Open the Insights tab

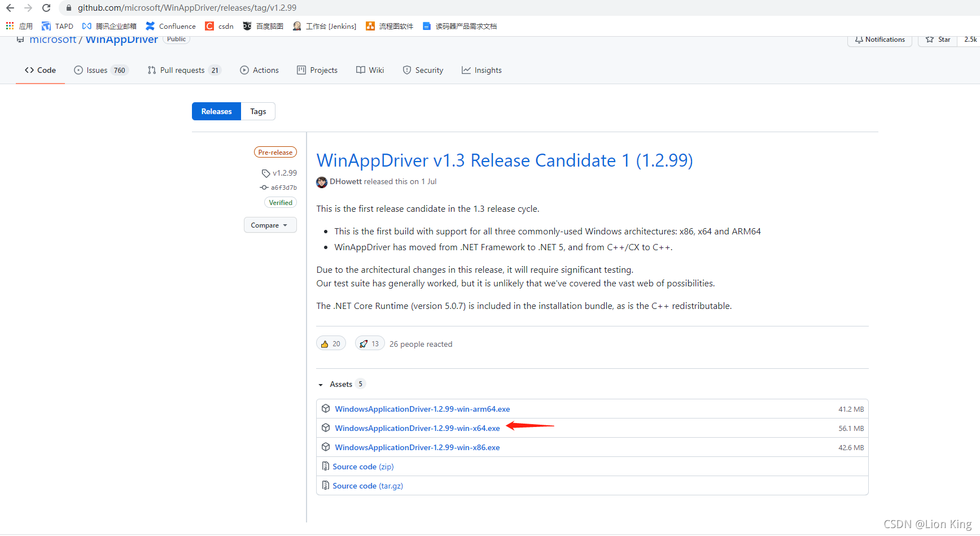(482, 70)
